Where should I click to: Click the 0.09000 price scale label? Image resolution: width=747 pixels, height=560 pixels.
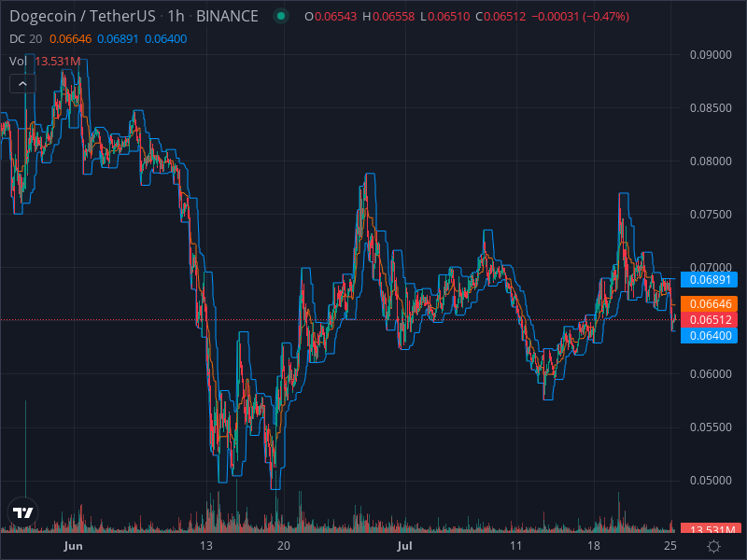[711, 55]
